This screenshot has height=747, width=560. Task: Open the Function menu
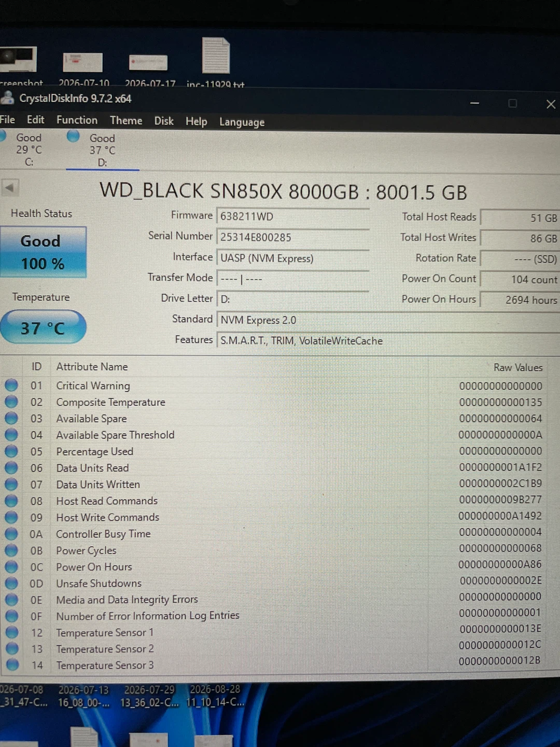(77, 120)
